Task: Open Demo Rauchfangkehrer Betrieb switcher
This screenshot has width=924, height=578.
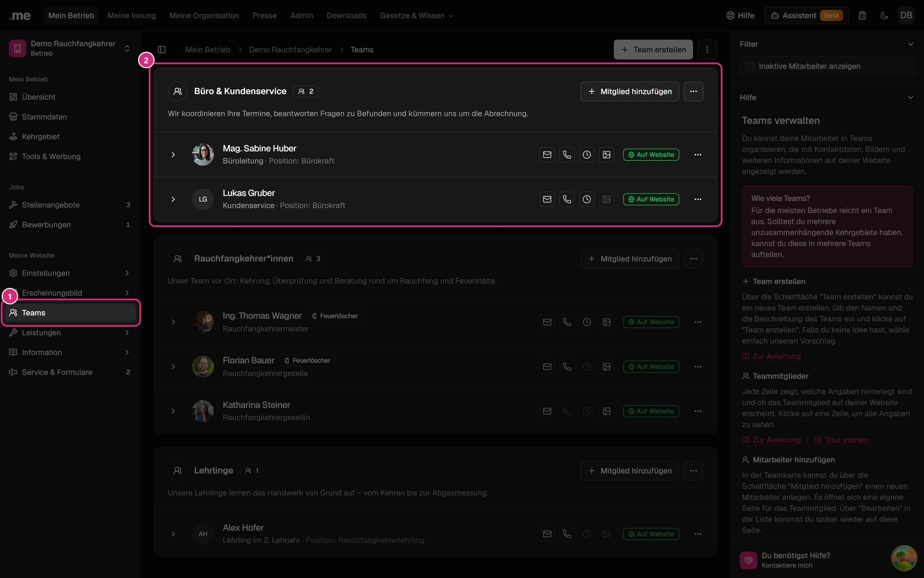Action: click(70, 48)
